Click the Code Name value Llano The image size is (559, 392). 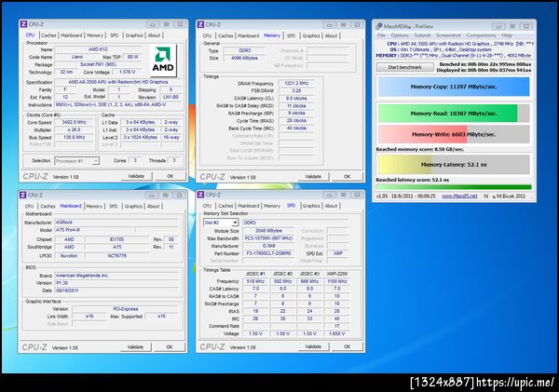[x=77, y=57]
